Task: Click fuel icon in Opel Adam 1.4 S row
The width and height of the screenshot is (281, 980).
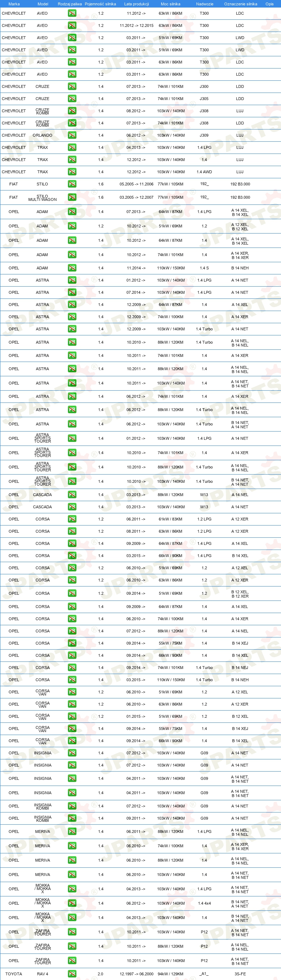Action: tap(72, 268)
